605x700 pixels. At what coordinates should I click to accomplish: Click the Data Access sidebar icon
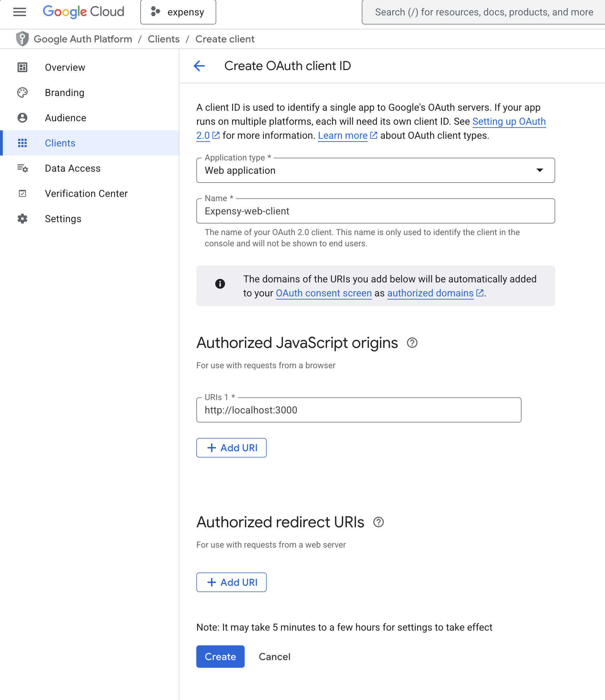tap(22, 168)
